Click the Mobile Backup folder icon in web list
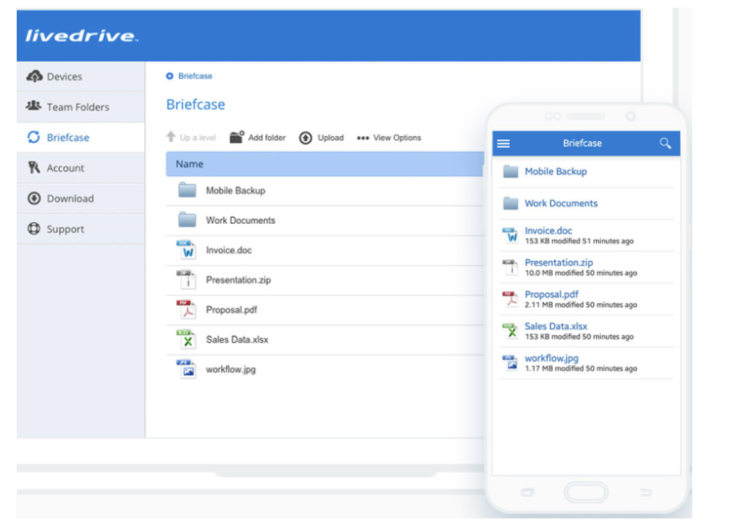 coord(187,190)
